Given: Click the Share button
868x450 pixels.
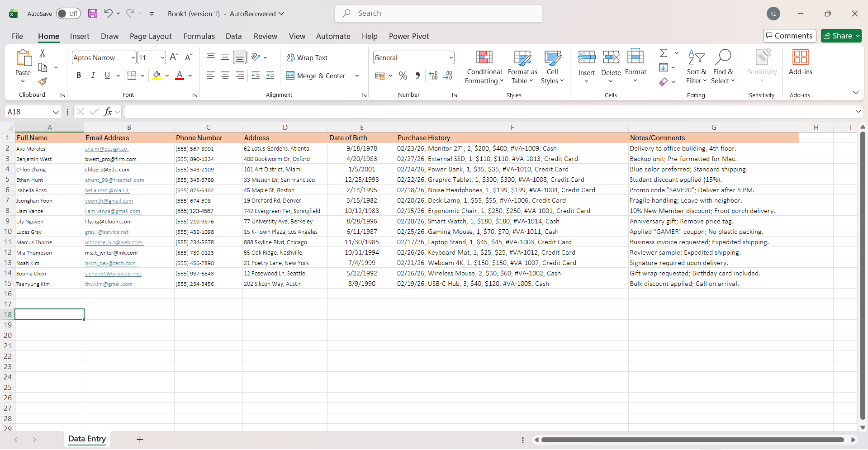Looking at the screenshot, I should click(841, 36).
